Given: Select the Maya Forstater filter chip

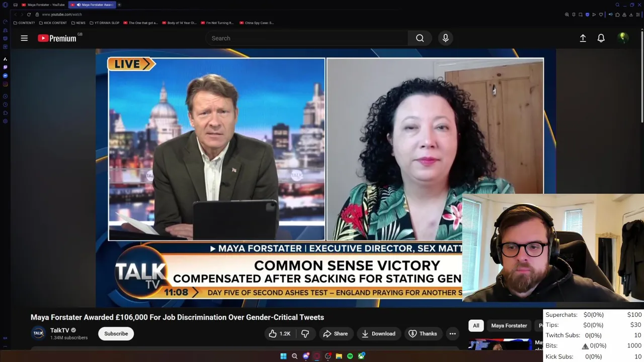Looking at the screenshot, I should coord(509,325).
